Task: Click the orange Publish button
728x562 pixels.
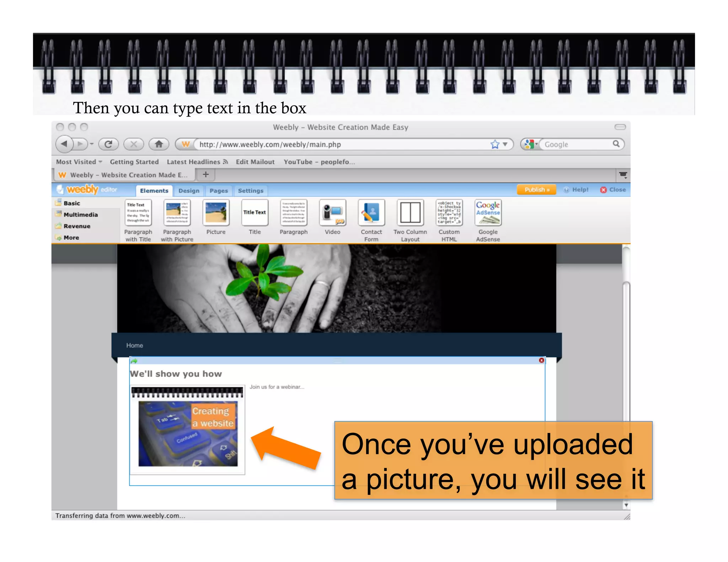Action: 537,190
